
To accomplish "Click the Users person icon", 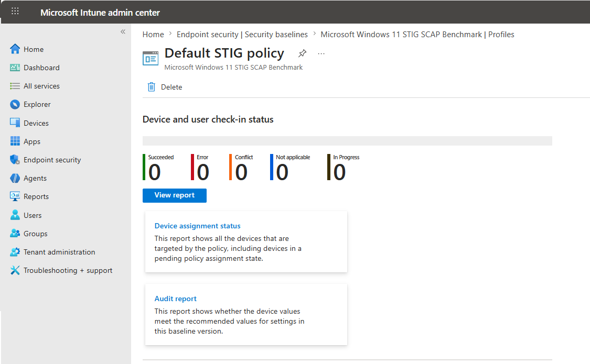I will point(15,215).
